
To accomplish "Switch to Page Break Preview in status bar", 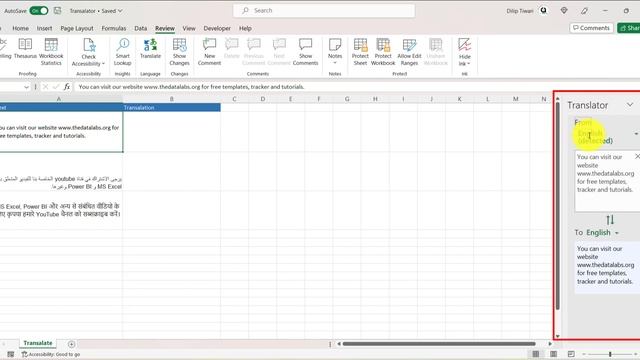I will click(x=571, y=354).
